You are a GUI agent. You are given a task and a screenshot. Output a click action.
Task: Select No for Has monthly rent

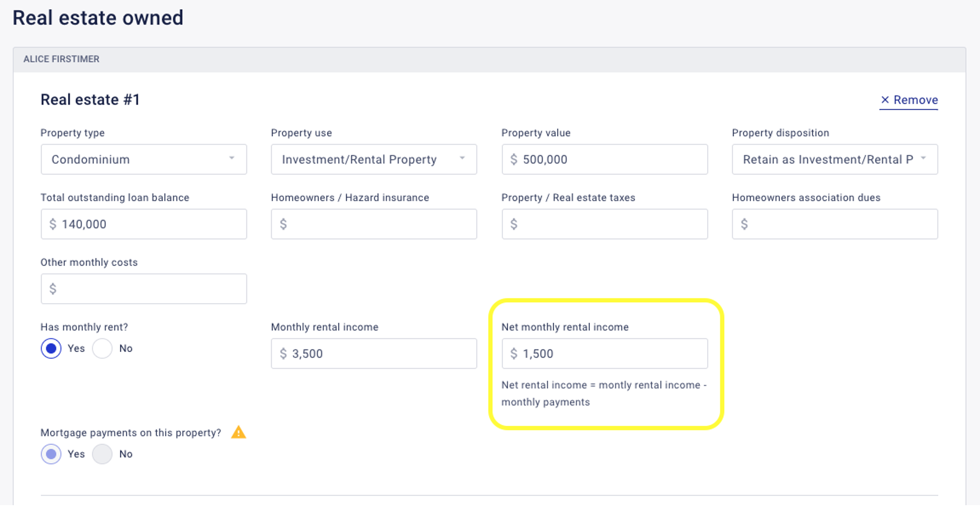[102, 348]
